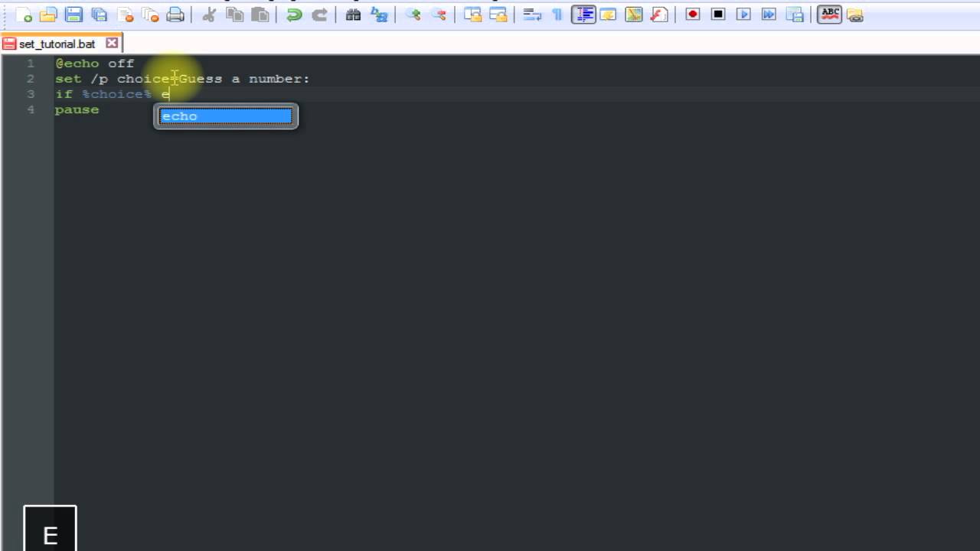Play back the recorded macro
Screen dimensions: 980x551
743,15
